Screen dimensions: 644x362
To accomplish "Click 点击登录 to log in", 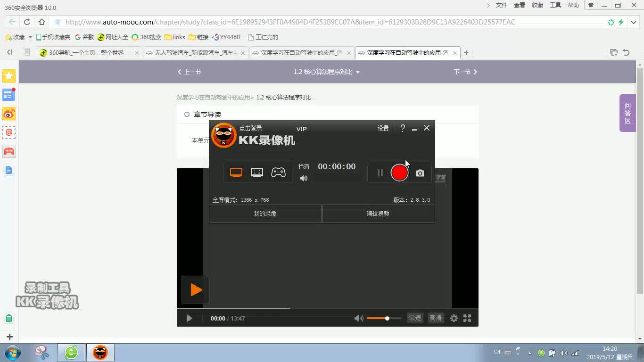I will (x=250, y=128).
